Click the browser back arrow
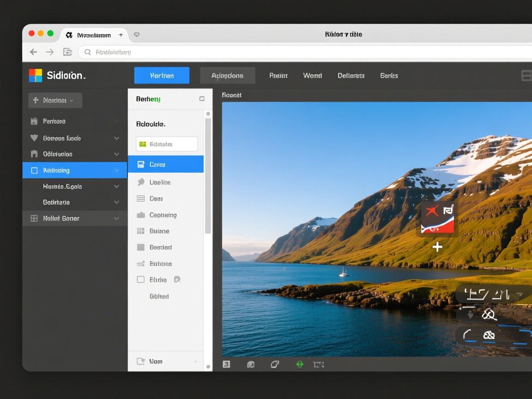The image size is (532, 399). 33,52
